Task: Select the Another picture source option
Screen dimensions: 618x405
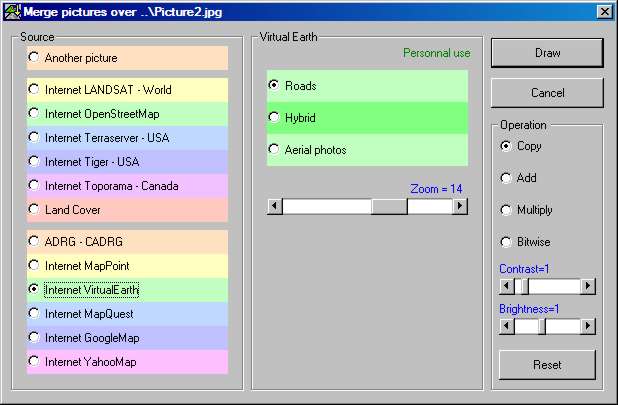Action: point(127,58)
